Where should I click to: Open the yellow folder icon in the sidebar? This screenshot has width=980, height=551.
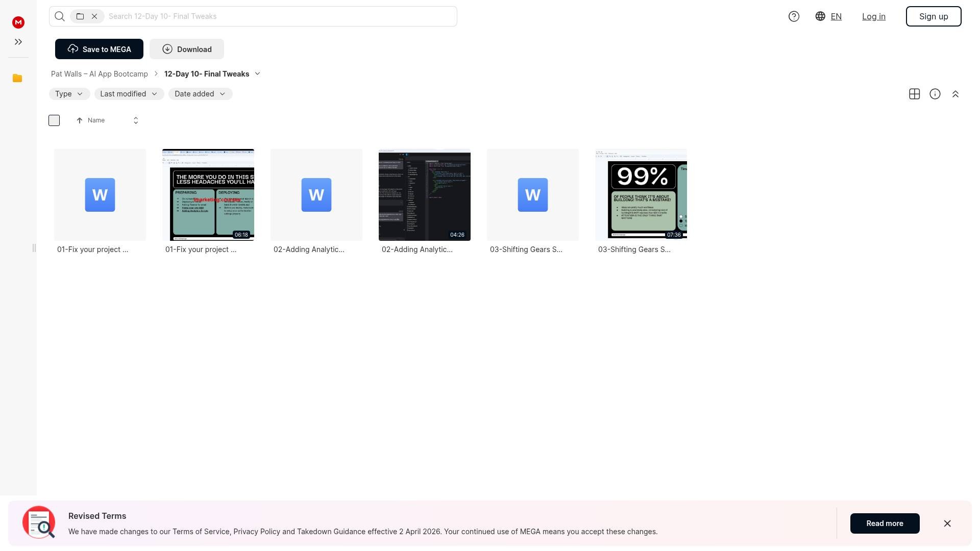[17, 78]
